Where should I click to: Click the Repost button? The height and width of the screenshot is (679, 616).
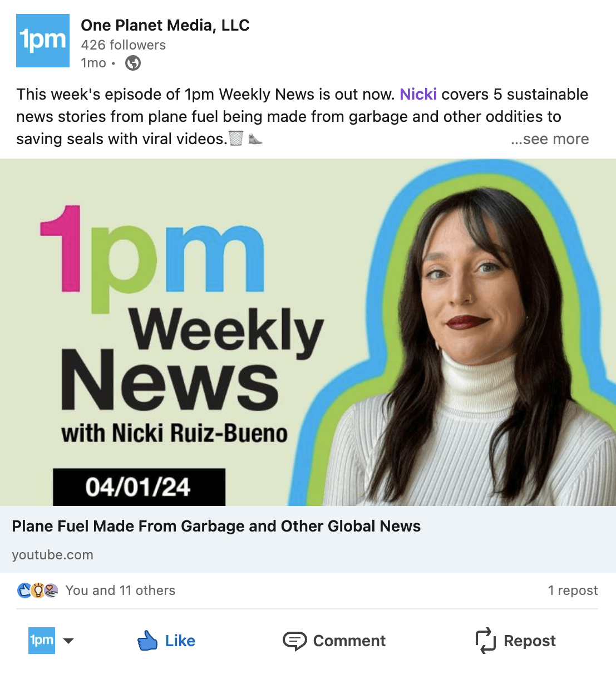click(x=515, y=641)
